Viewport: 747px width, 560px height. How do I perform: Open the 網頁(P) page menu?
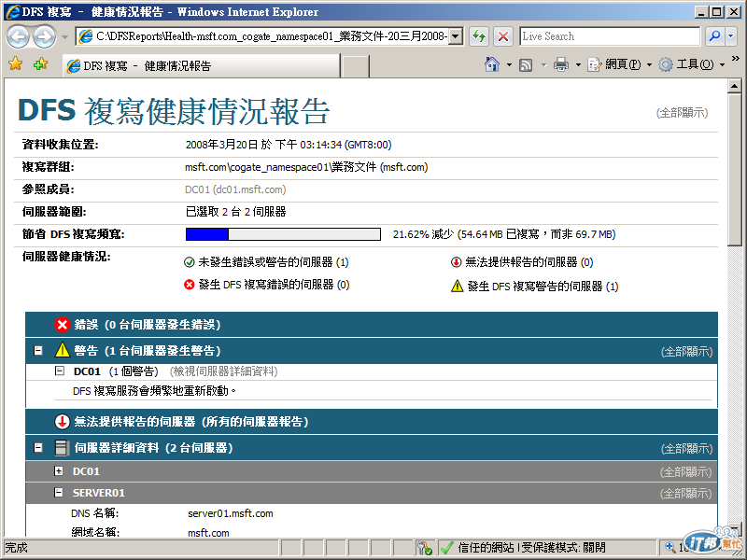pos(619,64)
